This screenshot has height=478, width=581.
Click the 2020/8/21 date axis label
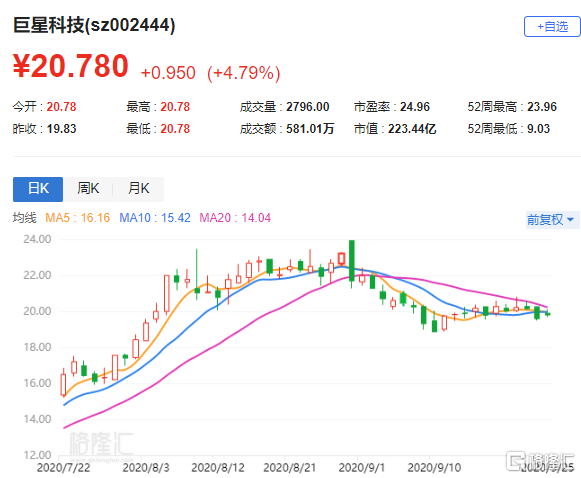pos(289,468)
